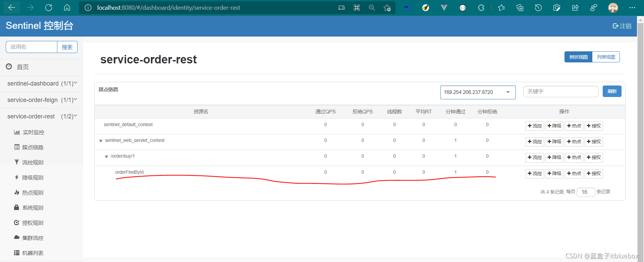This screenshot has height=262, width=644.
Task: Open browser collections icon
Action: pyautogui.click(x=520, y=8)
